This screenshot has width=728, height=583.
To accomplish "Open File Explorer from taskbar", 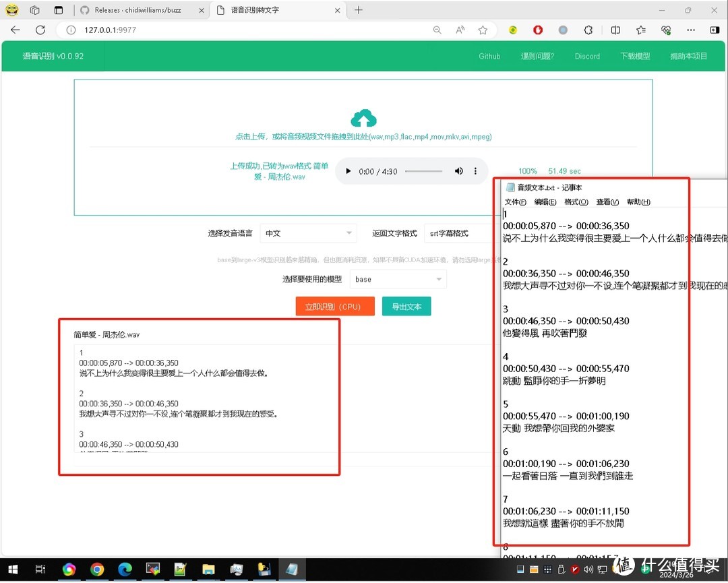I will pos(208,570).
